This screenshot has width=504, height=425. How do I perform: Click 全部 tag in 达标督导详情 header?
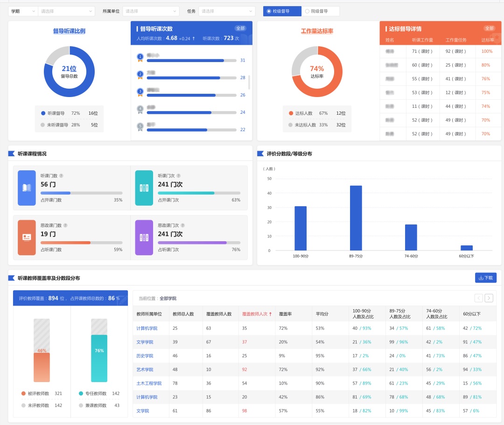click(x=489, y=28)
